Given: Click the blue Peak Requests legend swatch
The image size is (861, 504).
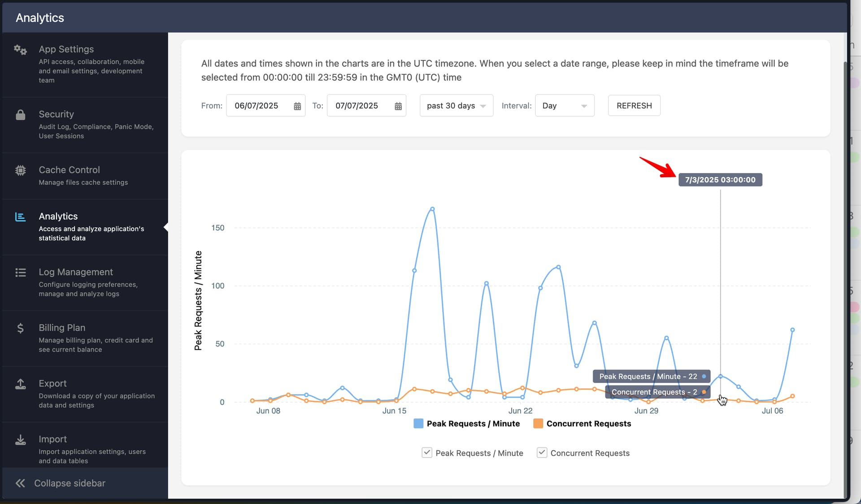Looking at the screenshot, I should 418,424.
